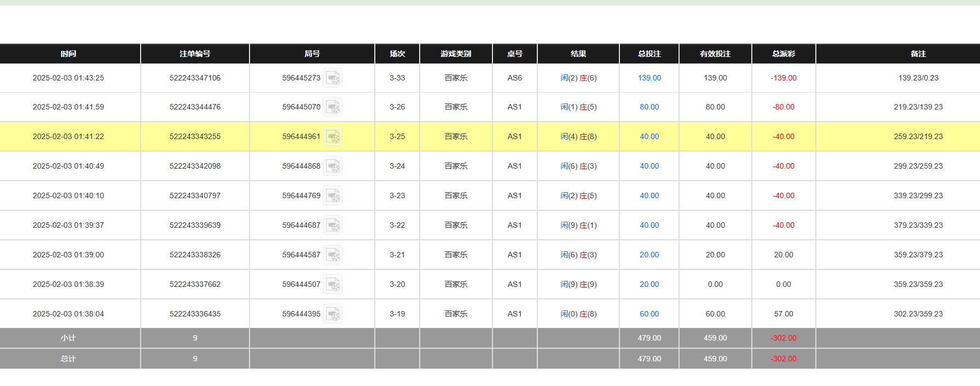The image size is (980, 386).
Task: Click the 结果 column header
Action: pyautogui.click(x=578, y=54)
